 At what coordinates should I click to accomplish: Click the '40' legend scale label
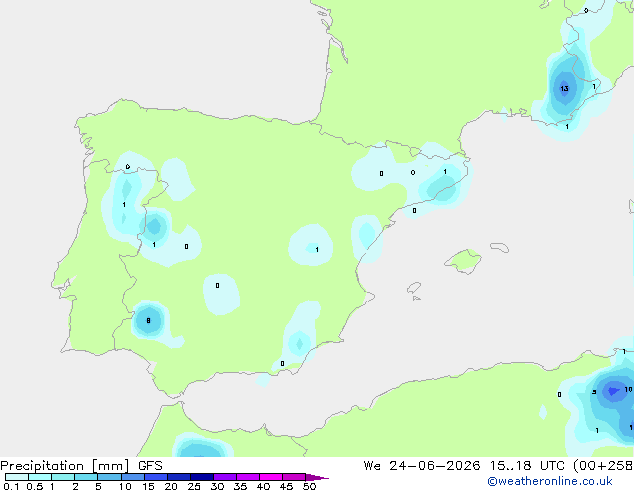(263, 486)
